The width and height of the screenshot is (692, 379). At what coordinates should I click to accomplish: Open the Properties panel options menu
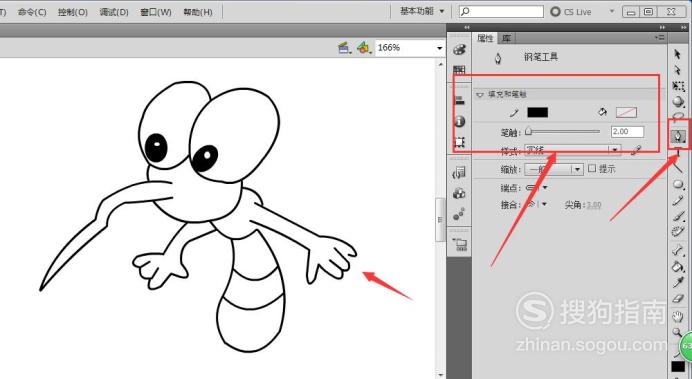pyautogui.click(x=660, y=38)
